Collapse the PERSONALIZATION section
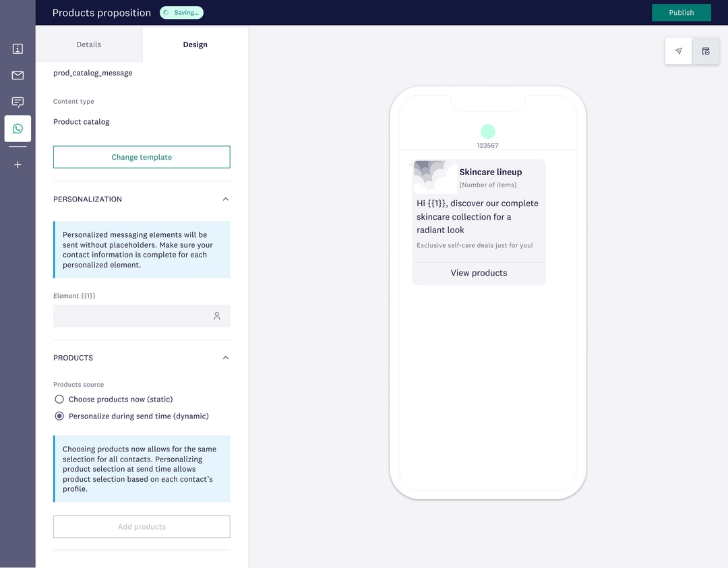The image size is (728, 568). click(x=226, y=199)
